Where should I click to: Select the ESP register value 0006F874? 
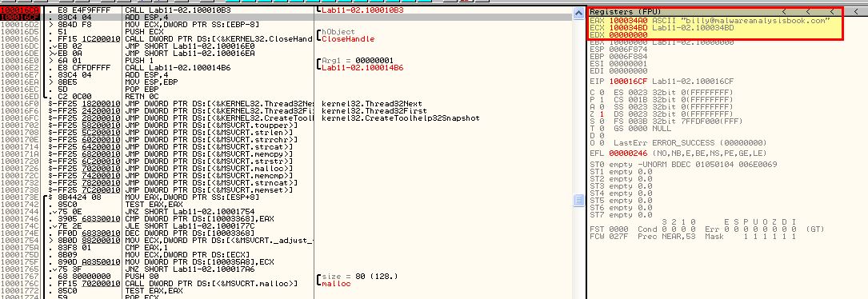point(628,50)
